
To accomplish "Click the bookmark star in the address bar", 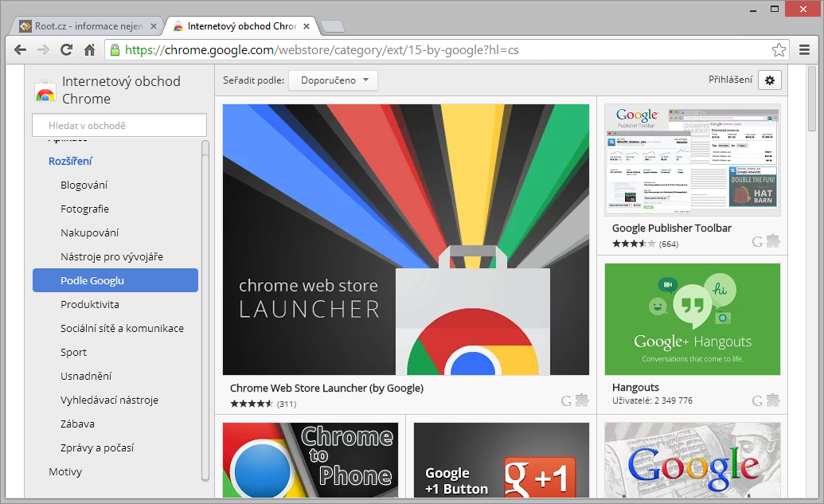I will (x=779, y=49).
